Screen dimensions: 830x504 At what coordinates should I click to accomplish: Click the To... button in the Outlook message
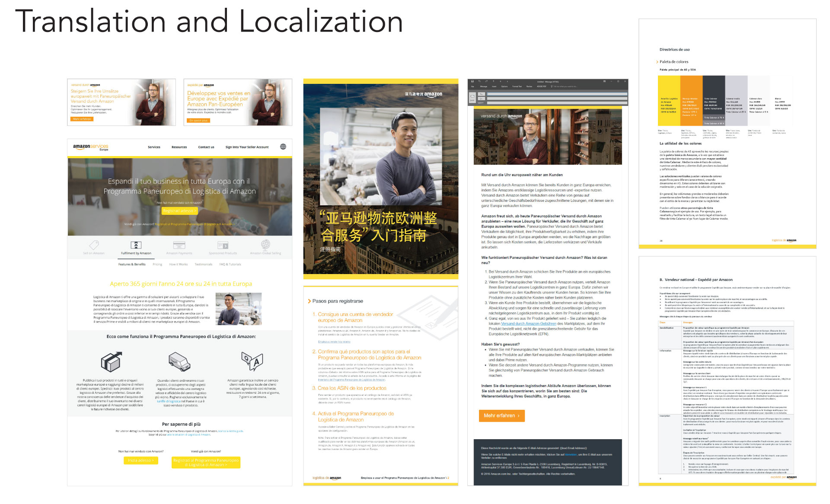pos(482,94)
